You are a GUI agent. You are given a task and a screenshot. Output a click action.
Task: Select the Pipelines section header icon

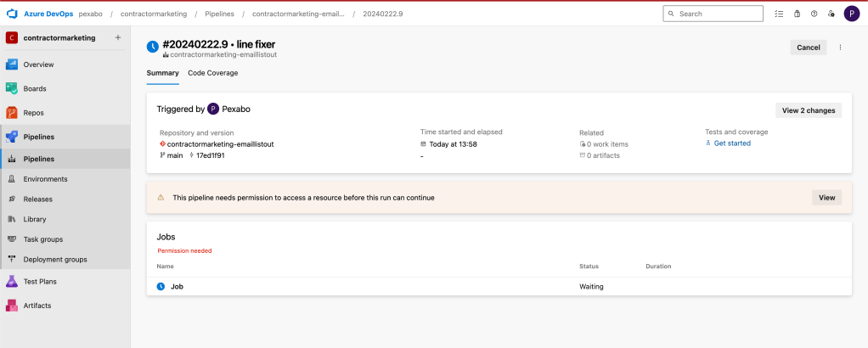pos(12,137)
